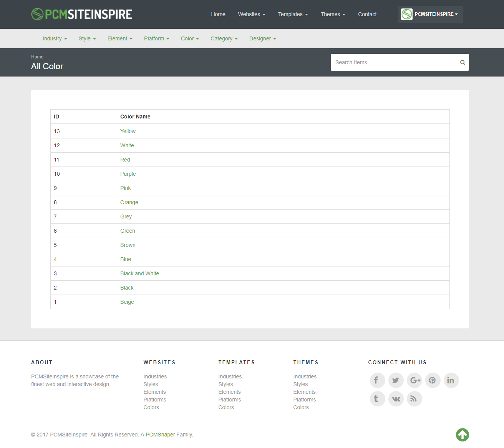Open the Style filter dropdown
The image size is (504, 448).
[87, 38]
